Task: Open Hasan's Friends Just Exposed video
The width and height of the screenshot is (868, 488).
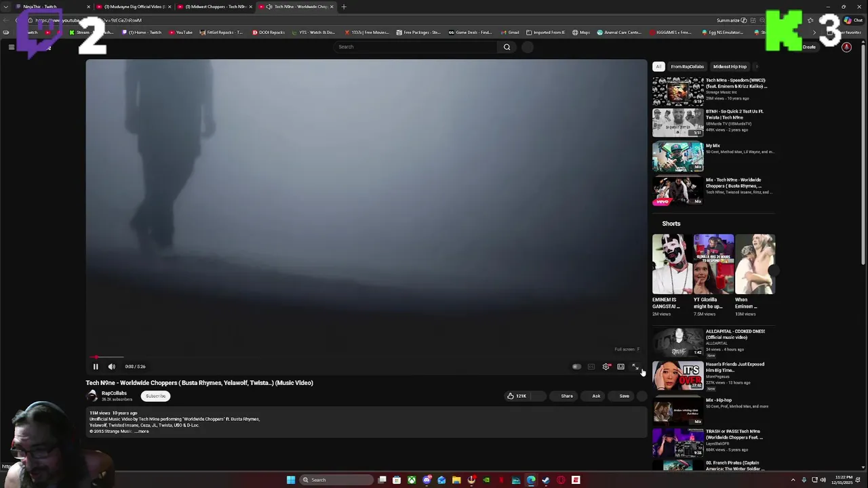Action: coord(678,375)
